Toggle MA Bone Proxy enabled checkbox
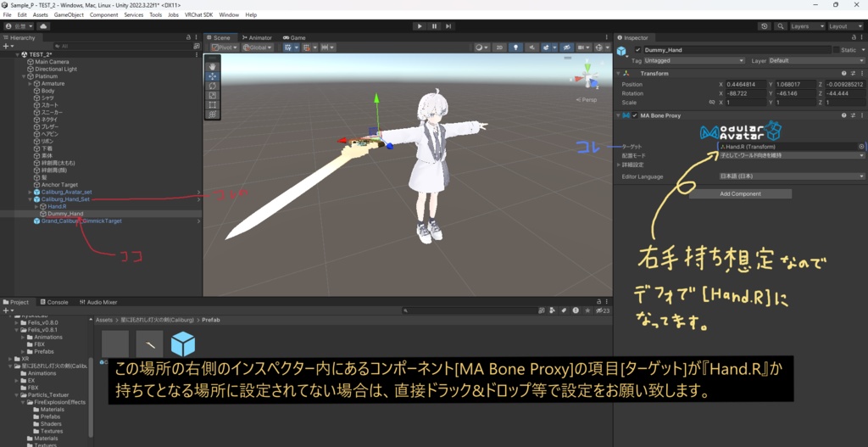 click(635, 115)
